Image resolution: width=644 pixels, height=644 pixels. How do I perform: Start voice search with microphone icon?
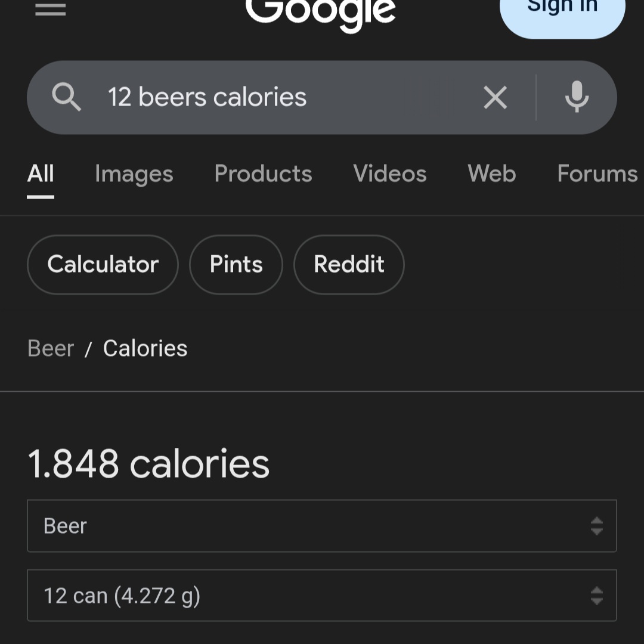point(577,97)
